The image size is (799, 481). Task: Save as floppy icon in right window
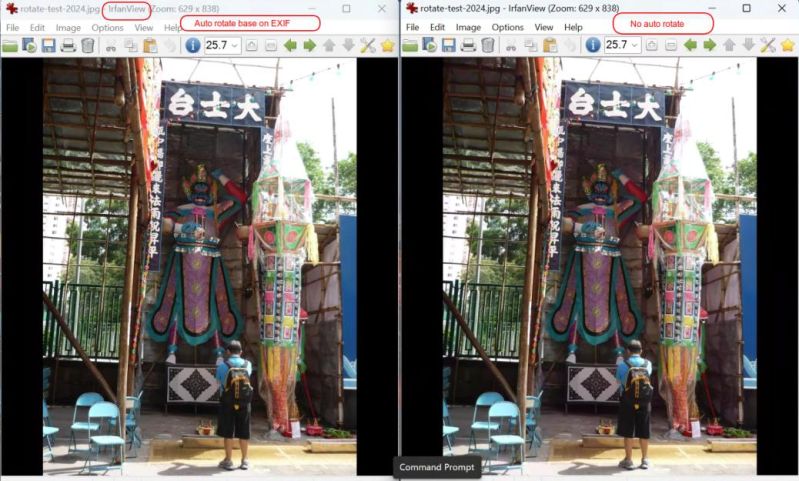pyautogui.click(x=448, y=46)
